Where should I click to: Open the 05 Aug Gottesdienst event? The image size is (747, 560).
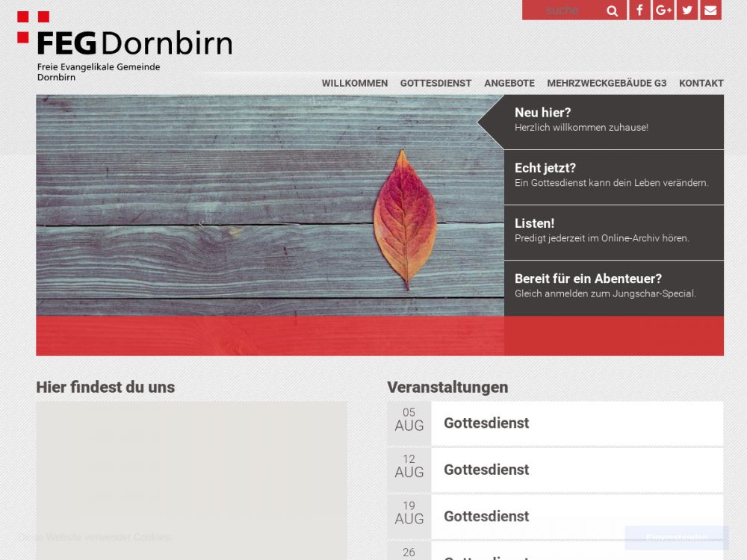pyautogui.click(x=486, y=423)
